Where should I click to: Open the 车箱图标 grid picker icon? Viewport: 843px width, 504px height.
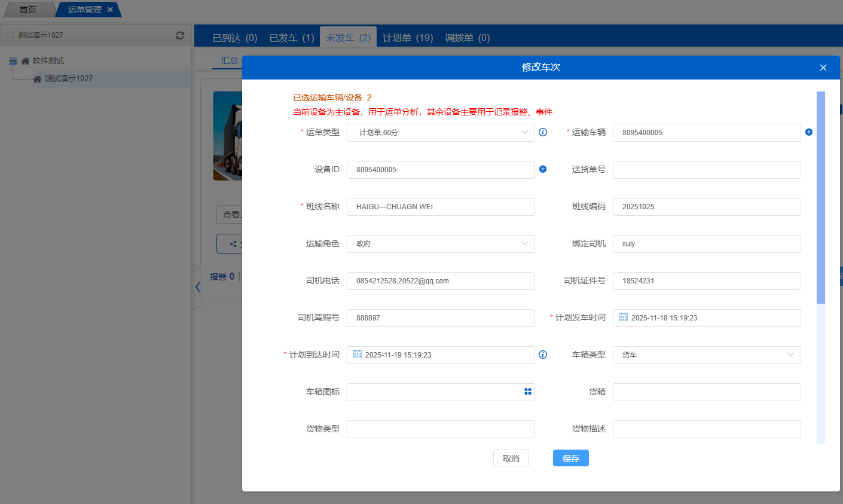click(x=528, y=392)
